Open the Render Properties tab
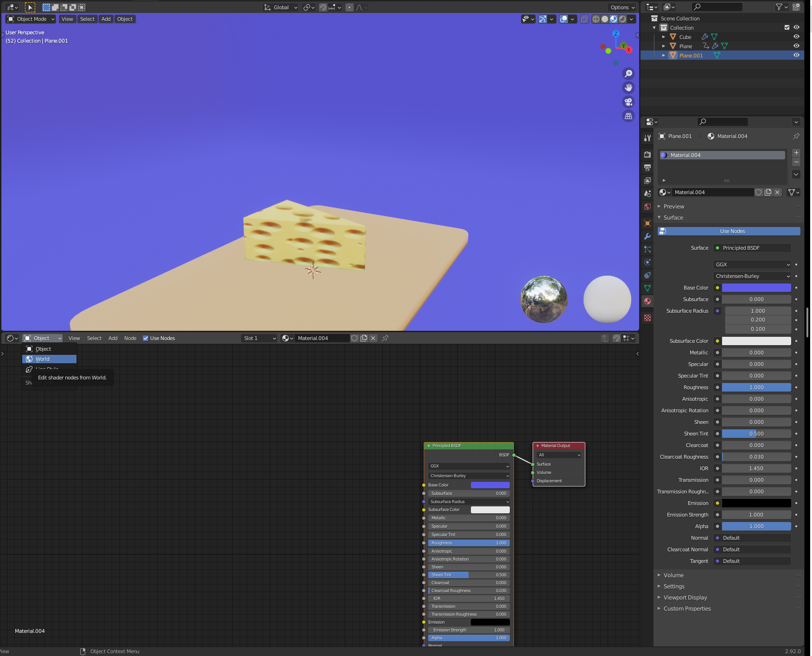Screen dimensions: 812x656 (647, 154)
